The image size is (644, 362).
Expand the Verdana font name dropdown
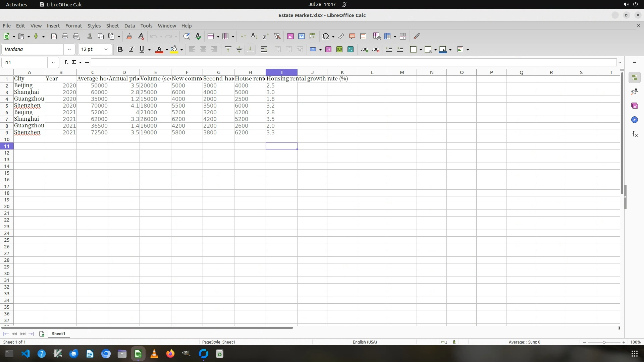[x=69, y=50]
